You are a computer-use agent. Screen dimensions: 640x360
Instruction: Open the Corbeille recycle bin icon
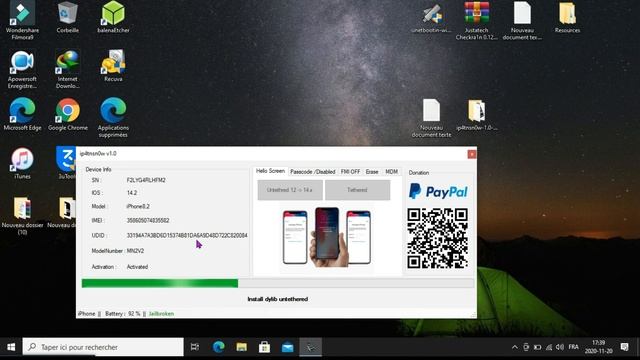[x=68, y=17]
